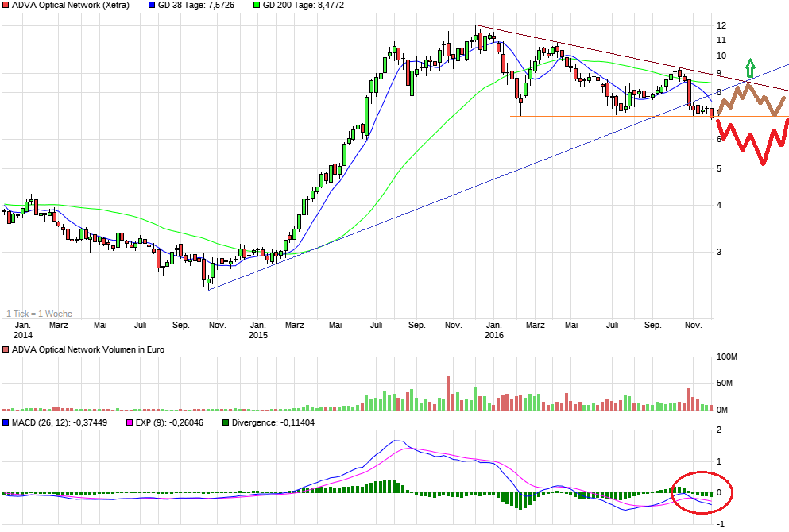Click the price axis value 4

[x=719, y=205]
